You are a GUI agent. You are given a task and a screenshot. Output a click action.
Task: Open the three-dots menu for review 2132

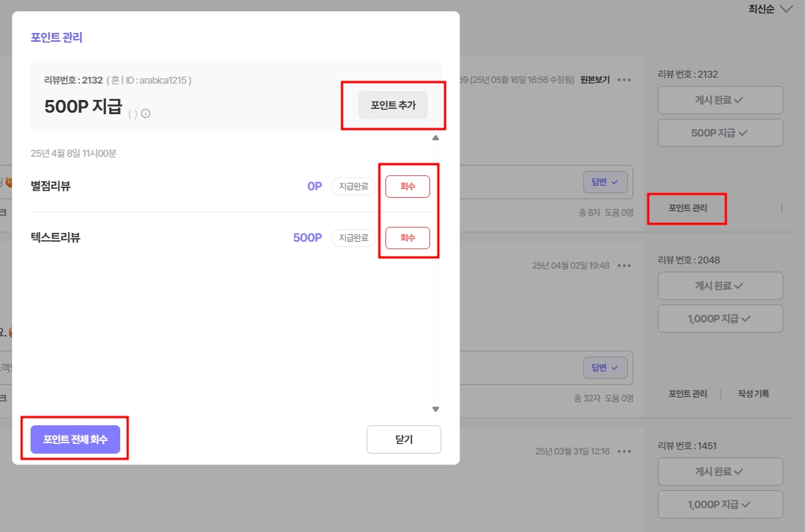[624, 80]
